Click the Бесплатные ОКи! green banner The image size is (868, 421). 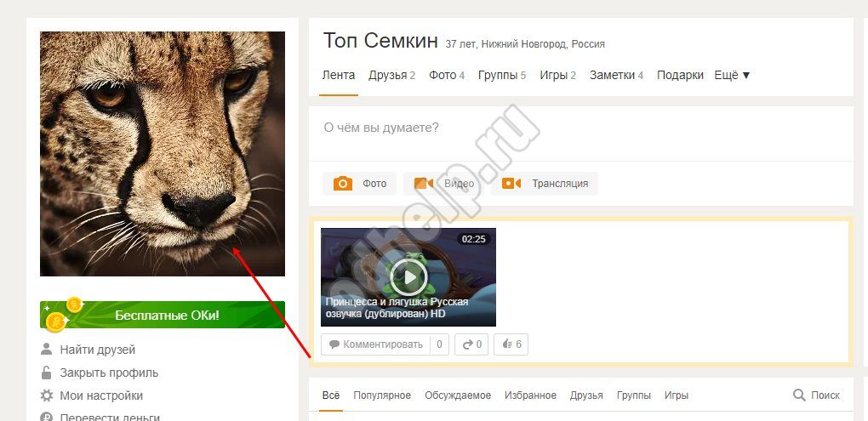coord(163,315)
